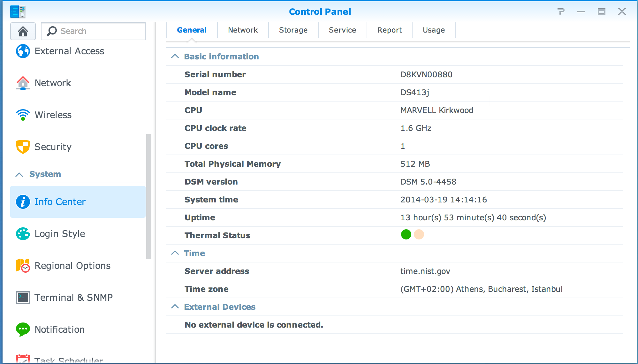Switch to the Storage tab
638x364 pixels.
[x=293, y=30]
